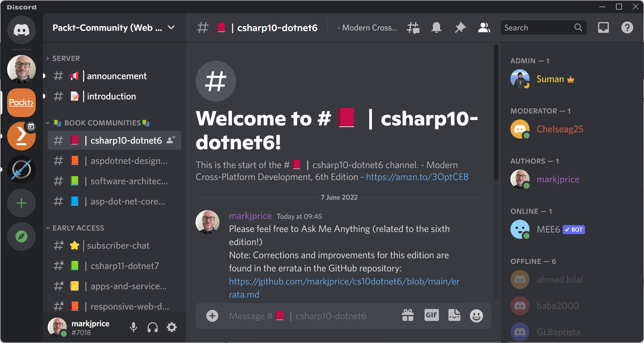Open the amzn.to book link
Viewport: 644px width, 343px height.
click(417, 177)
